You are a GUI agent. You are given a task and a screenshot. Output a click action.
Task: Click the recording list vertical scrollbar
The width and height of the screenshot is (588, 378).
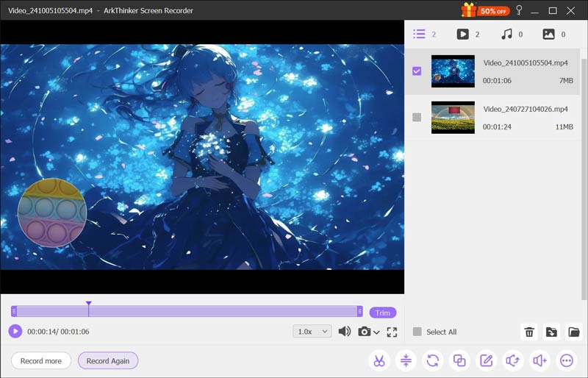[x=584, y=179]
